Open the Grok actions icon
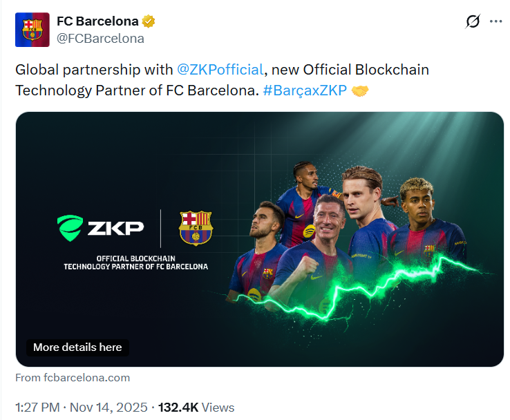This screenshot has height=420, width=510. (x=473, y=21)
